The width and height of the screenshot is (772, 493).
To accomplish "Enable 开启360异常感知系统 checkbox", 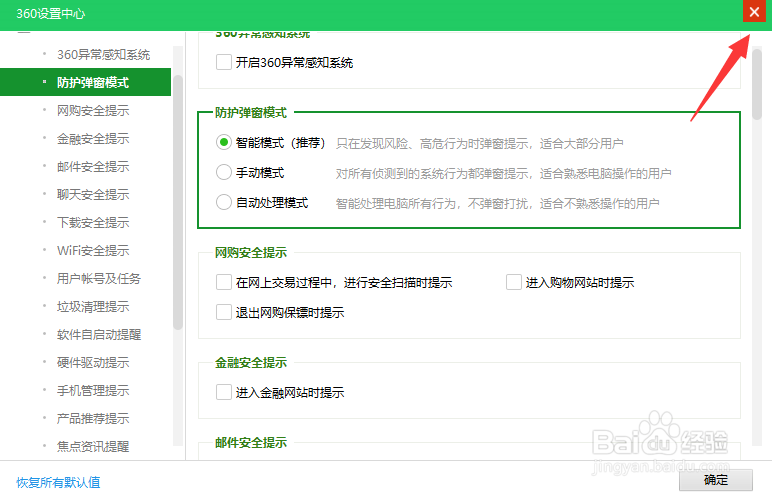I will (224, 62).
